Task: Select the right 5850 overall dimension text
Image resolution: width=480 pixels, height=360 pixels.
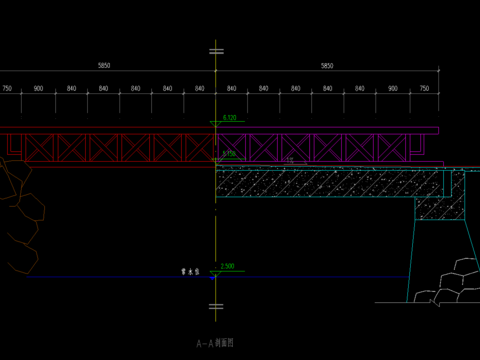Action: click(327, 66)
